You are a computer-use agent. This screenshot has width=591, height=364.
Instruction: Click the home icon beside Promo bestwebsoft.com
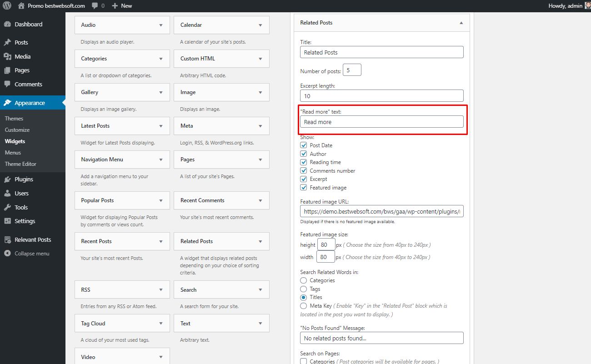pos(21,6)
